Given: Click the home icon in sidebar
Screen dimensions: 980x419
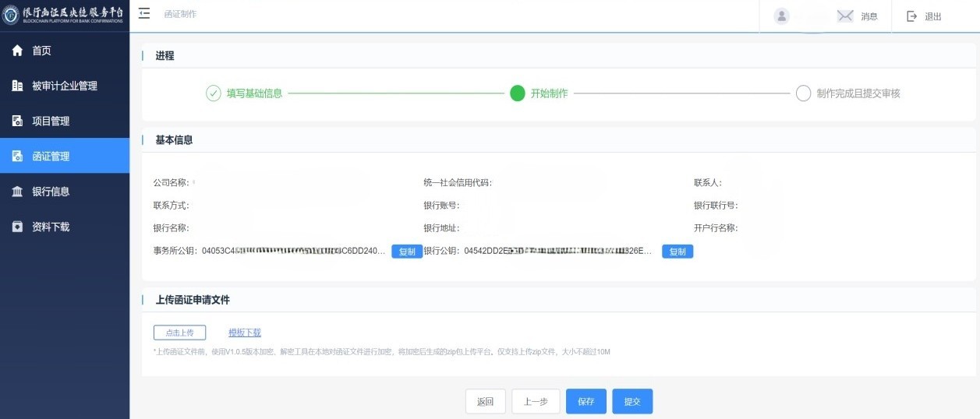Looking at the screenshot, I should pos(17,51).
